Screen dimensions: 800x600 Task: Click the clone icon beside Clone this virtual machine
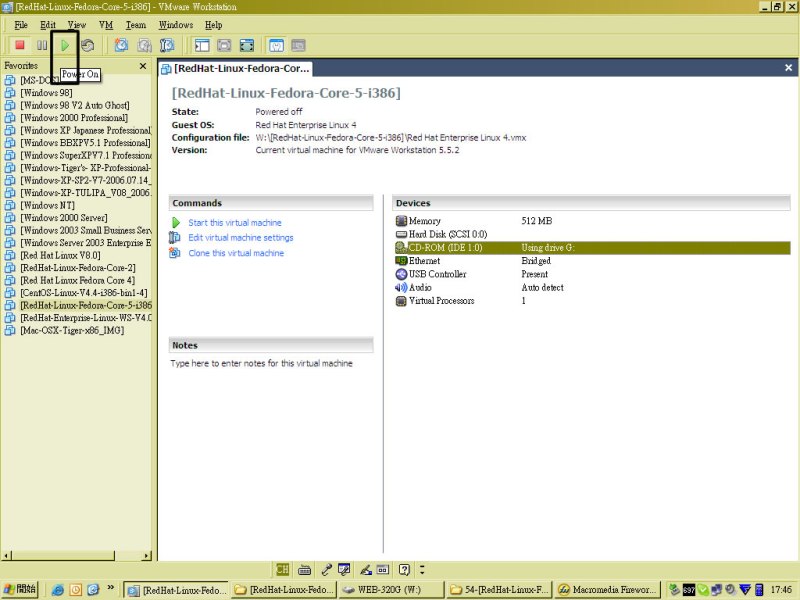point(175,253)
